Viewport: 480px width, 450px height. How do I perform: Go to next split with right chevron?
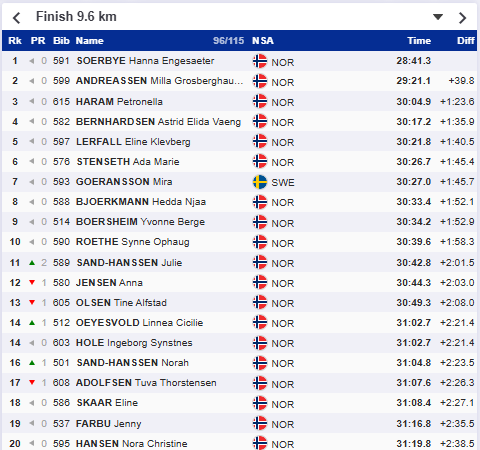click(462, 18)
